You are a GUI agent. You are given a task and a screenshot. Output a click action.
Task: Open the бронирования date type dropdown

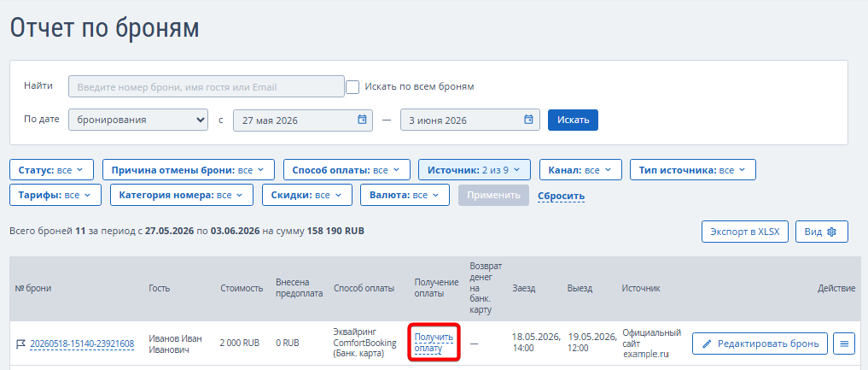coord(138,120)
